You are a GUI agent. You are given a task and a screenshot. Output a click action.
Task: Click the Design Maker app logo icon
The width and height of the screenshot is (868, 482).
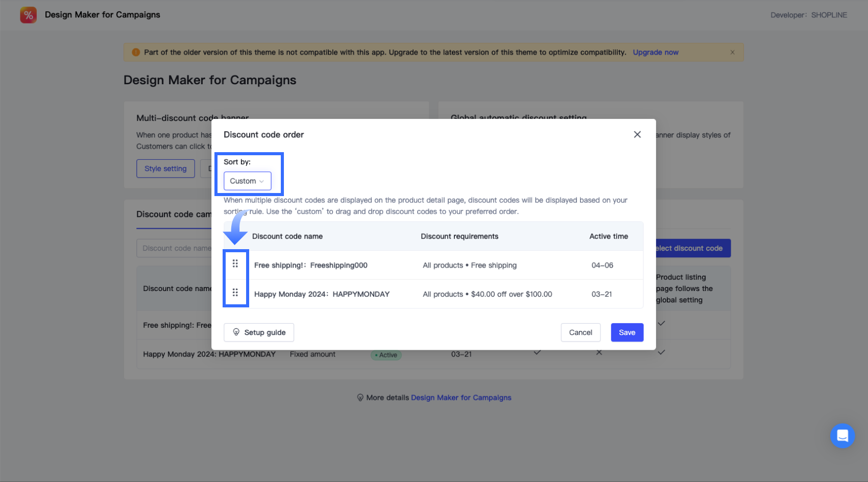[28, 15]
